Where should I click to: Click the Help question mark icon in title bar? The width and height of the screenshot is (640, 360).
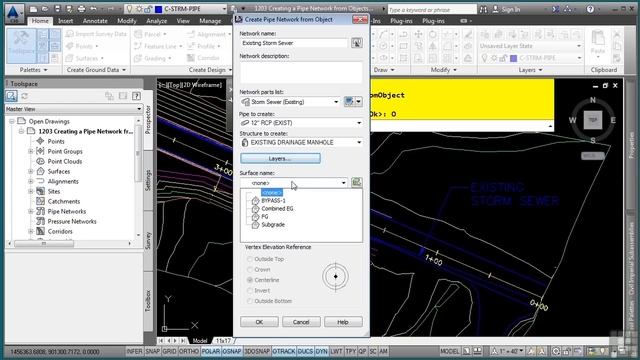pos(590,9)
